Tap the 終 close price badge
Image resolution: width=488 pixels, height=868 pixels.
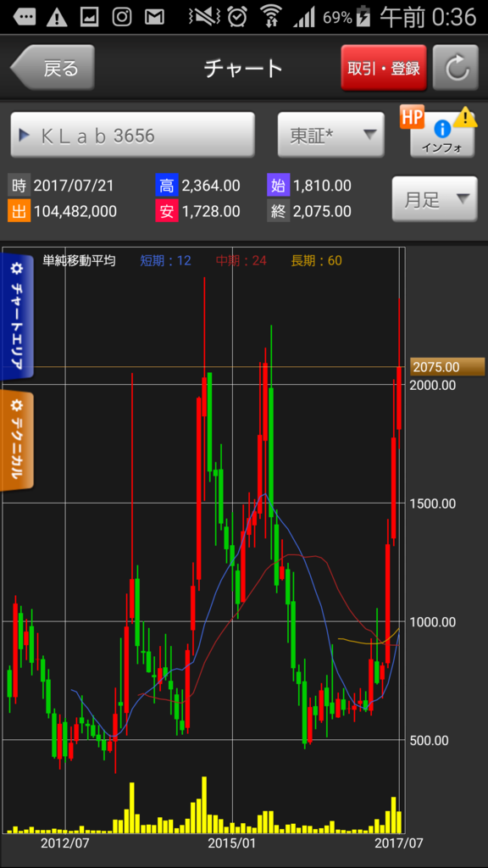click(278, 211)
